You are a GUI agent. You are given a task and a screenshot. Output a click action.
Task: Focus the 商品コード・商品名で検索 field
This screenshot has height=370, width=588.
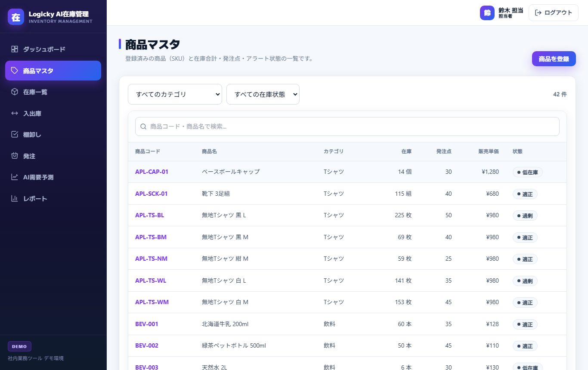347,126
